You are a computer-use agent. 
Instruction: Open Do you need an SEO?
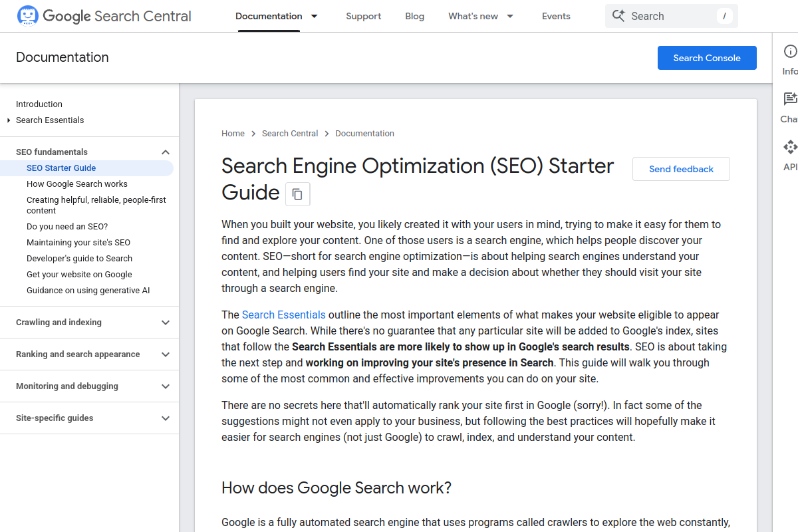67,227
